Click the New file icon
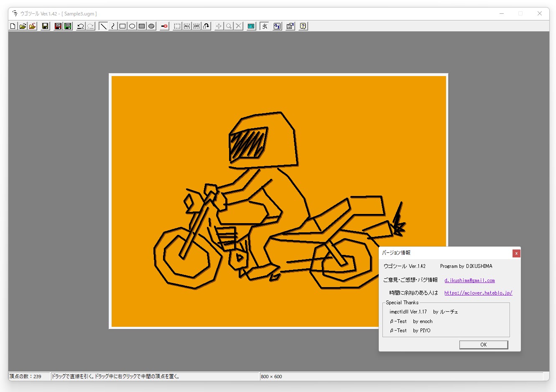The height and width of the screenshot is (392, 556). (x=13, y=26)
